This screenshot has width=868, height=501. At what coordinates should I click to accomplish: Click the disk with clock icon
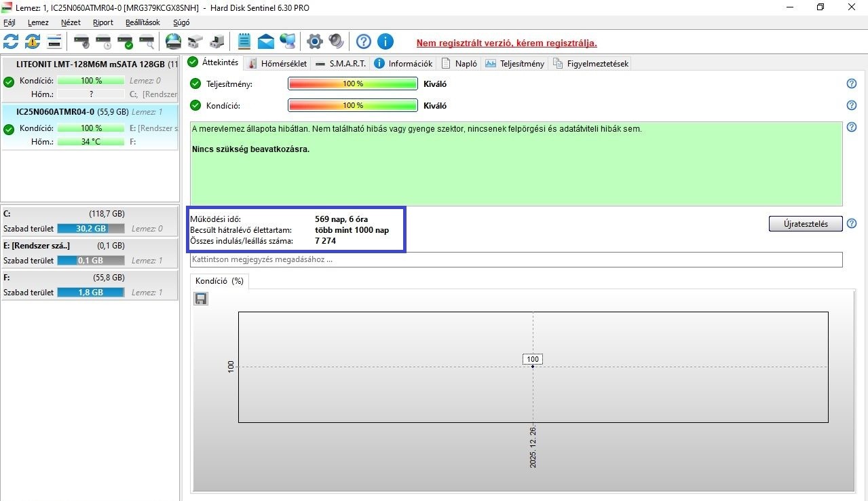click(x=103, y=41)
